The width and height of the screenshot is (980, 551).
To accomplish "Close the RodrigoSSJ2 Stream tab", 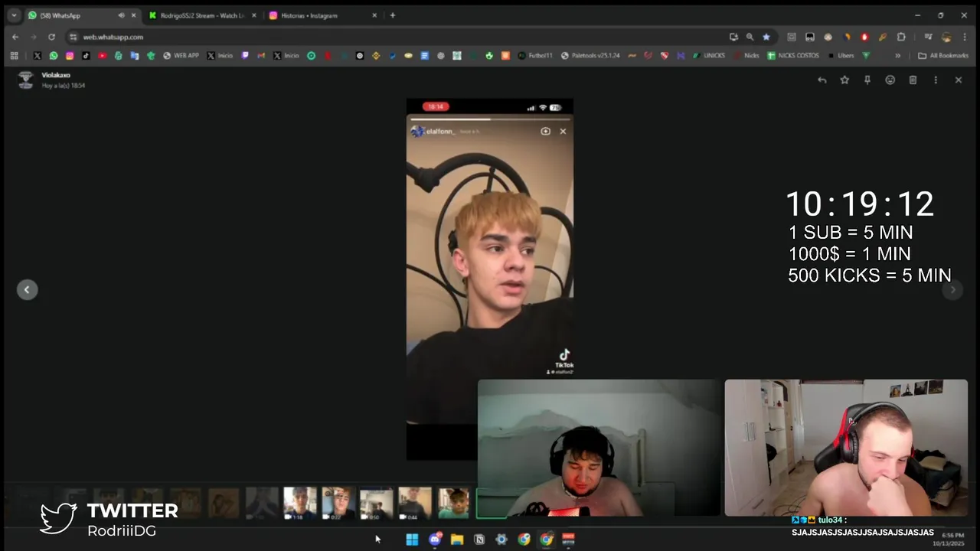I will point(254,15).
